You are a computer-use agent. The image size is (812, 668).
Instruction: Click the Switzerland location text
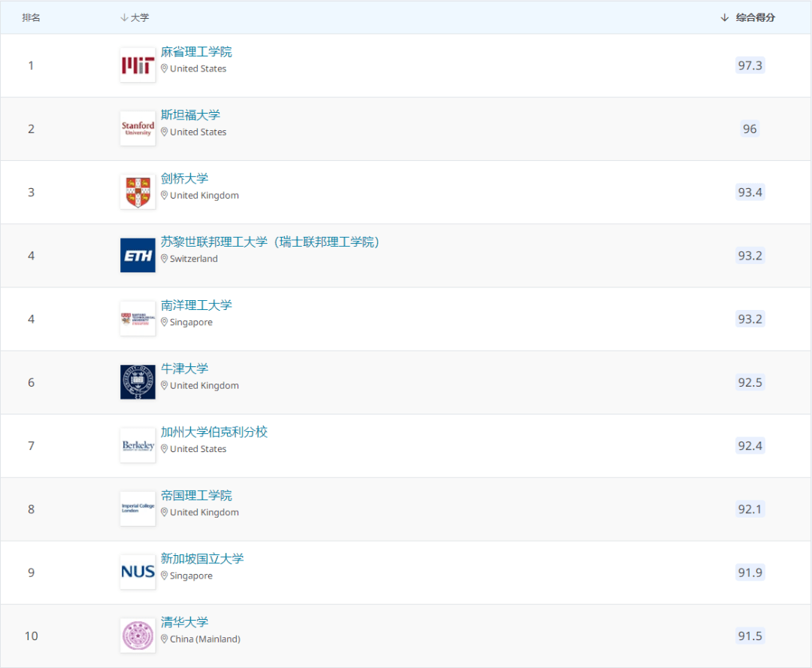click(x=194, y=259)
